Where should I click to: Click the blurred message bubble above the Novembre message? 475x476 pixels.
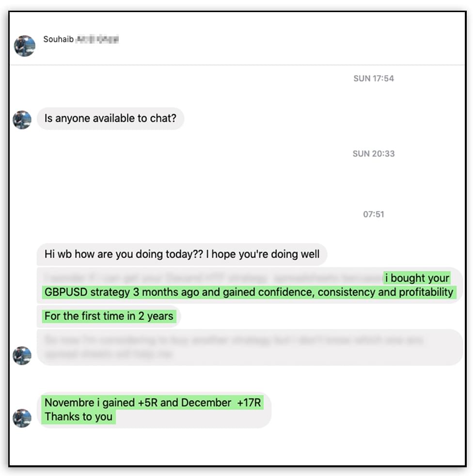tap(250, 347)
